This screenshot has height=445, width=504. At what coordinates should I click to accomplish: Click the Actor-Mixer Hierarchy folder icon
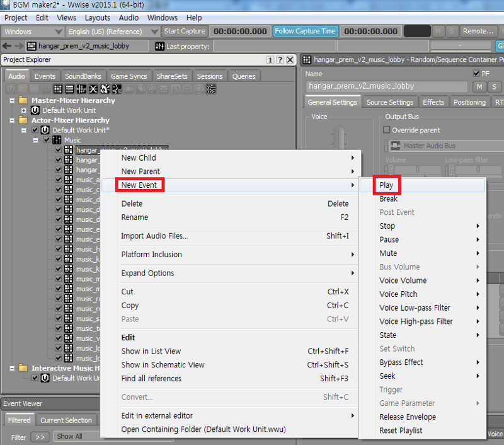[x=23, y=120]
